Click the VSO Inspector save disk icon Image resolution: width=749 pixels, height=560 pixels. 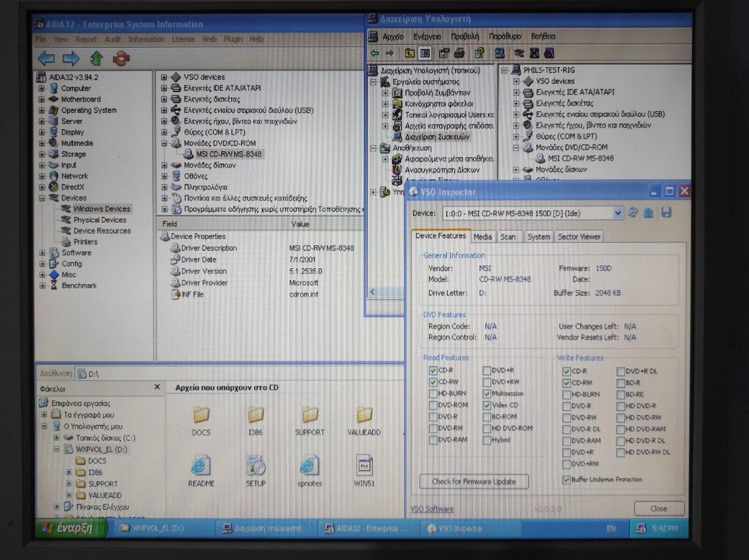pos(667,213)
